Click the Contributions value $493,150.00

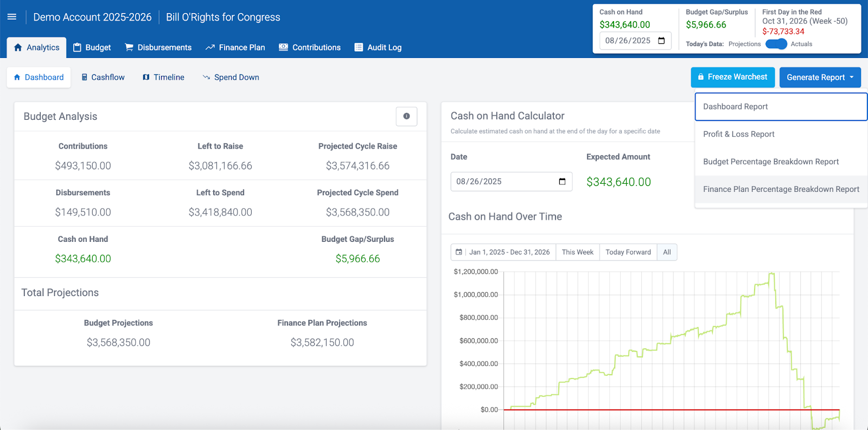tap(83, 166)
